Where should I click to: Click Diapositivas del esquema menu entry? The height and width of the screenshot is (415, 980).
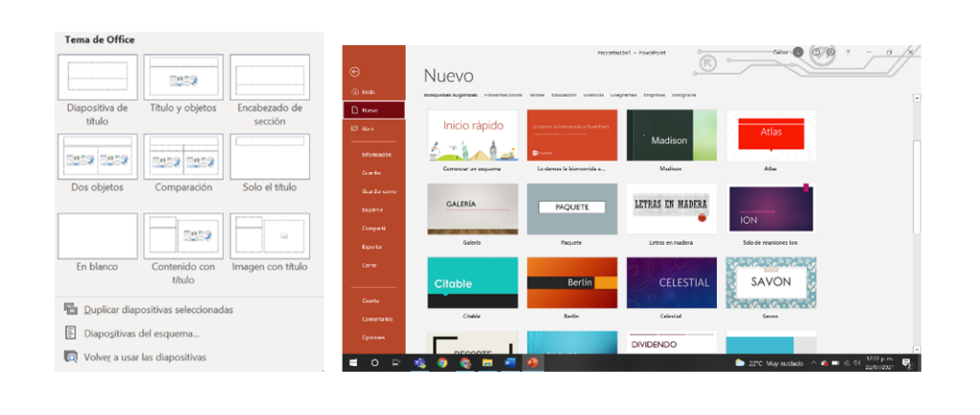[x=132, y=334]
